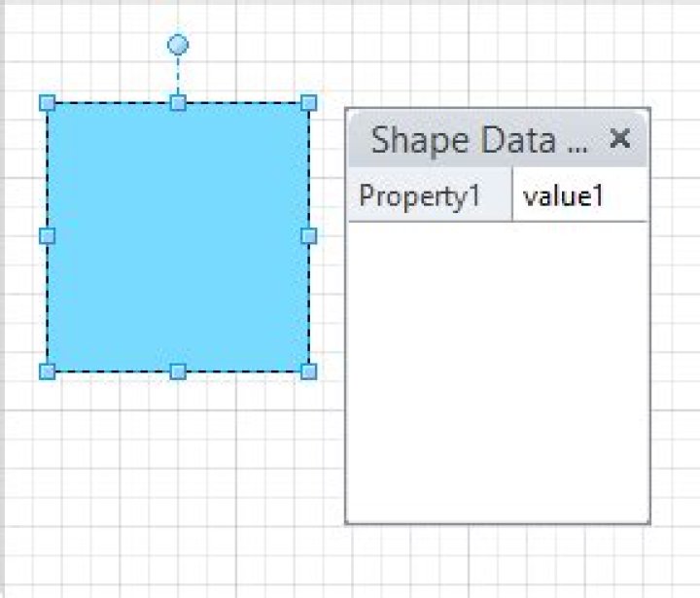The height and width of the screenshot is (598, 700).
Task: Click the top-right resize handle of the rectangle
Action: pos(309,103)
